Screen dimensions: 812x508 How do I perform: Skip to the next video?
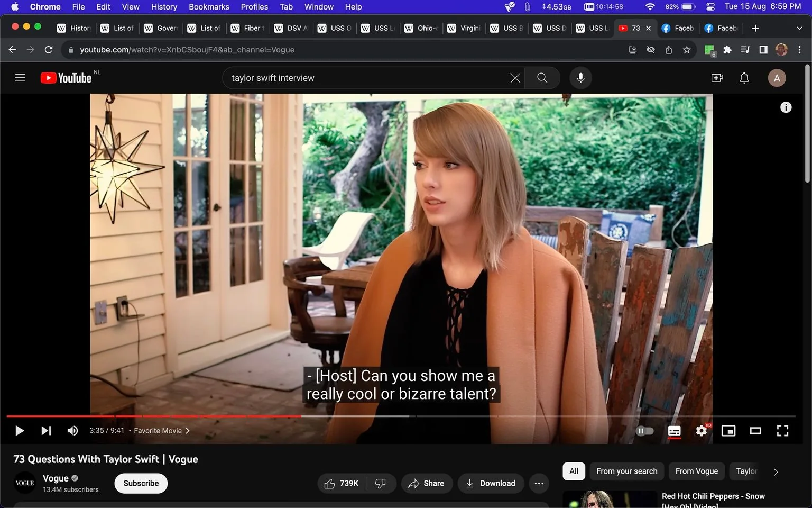click(x=46, y=431)
